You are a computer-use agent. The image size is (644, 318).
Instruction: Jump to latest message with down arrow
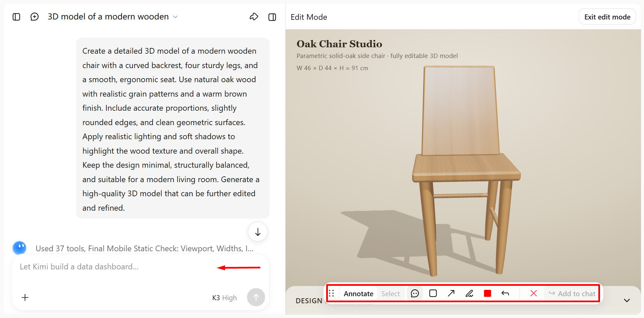point(258,232)
